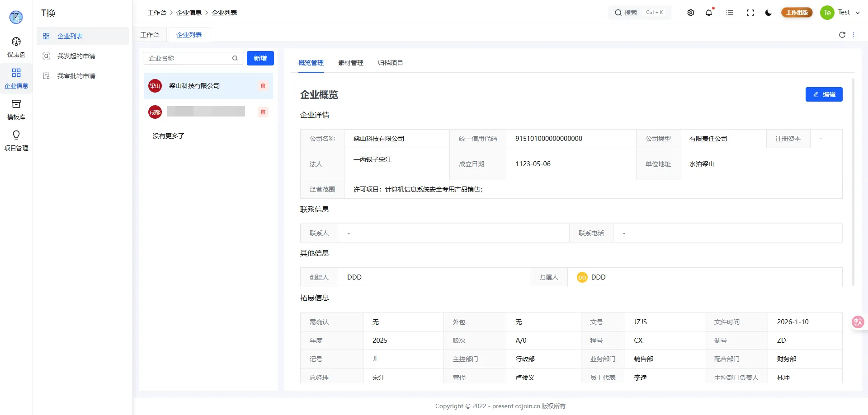Viewport: 868px width, 415px height.
Task: Open the settings gear in the top bar
Action: point(690,13)
